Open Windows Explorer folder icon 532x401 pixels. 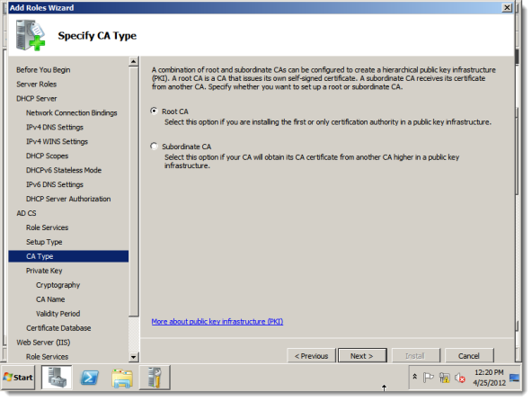pos(122,378)
